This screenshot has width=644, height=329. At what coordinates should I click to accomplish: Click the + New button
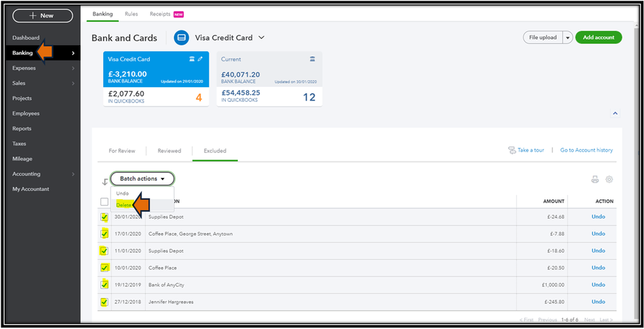click(43, 15)
